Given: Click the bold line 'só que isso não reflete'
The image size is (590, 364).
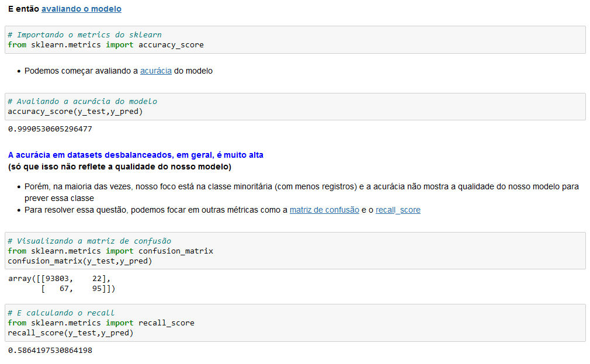Looking at the screenshot, I should [120, 167].
